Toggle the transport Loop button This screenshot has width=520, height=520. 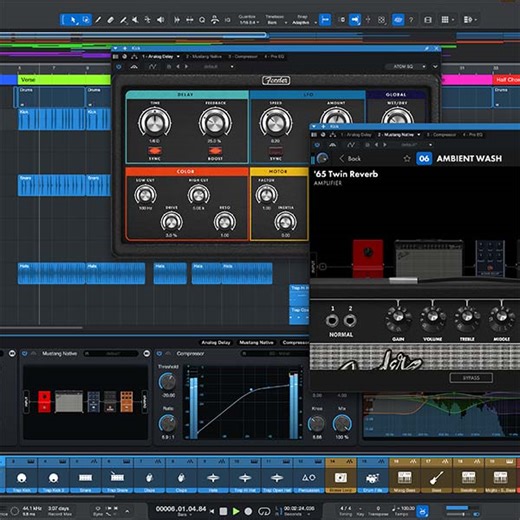pyautogui.click(x=264, y=511)
